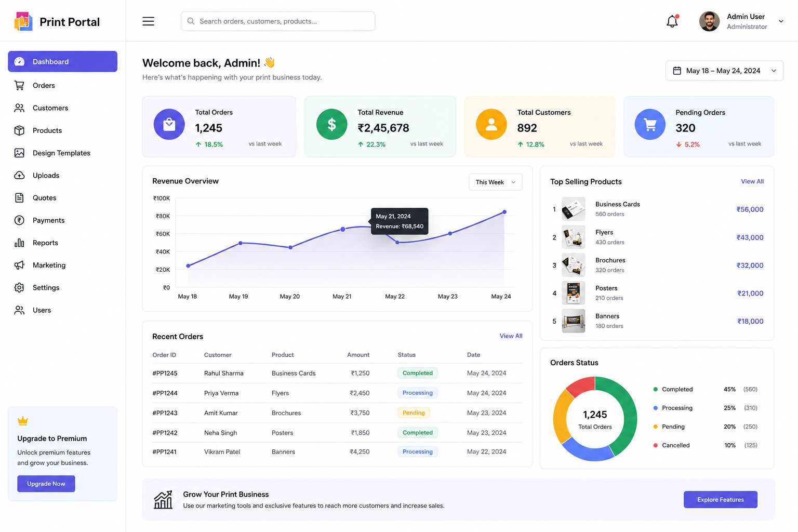This screenshot has width=798, height=532.
Task: Open the notifications bell
Action: tap(672, 21)
